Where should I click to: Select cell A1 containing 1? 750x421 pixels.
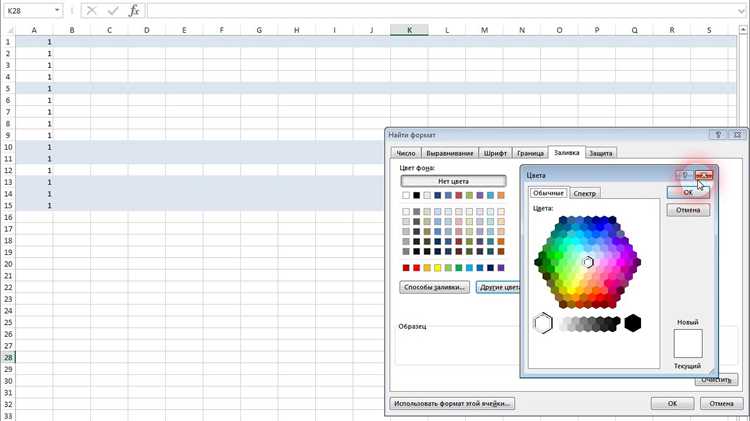34,42
